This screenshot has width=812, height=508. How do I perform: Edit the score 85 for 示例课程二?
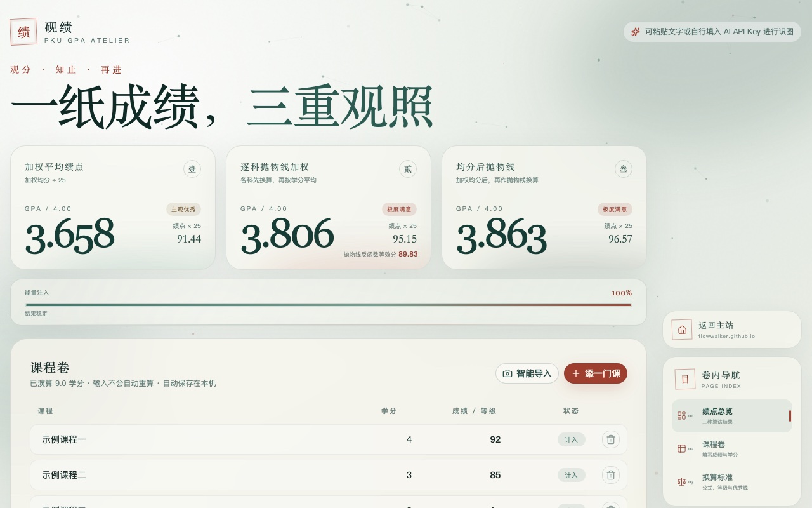coord(495,475)
